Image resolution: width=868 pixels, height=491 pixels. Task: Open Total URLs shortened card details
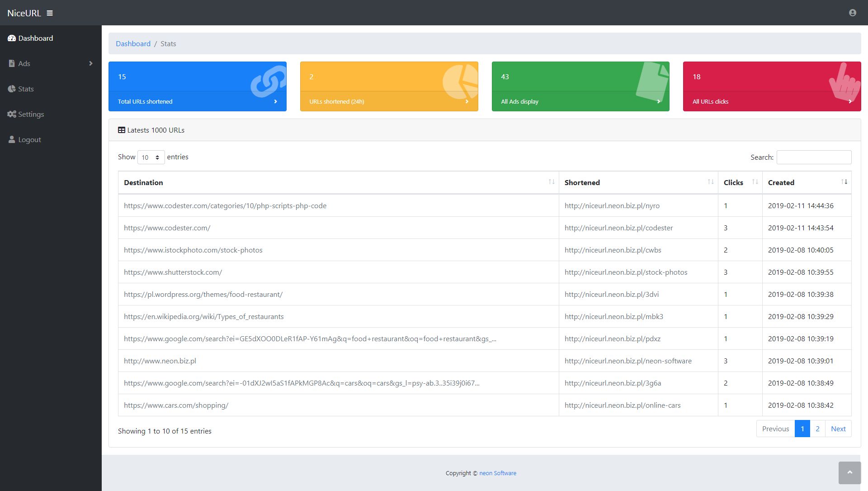[x=197, y=101]
